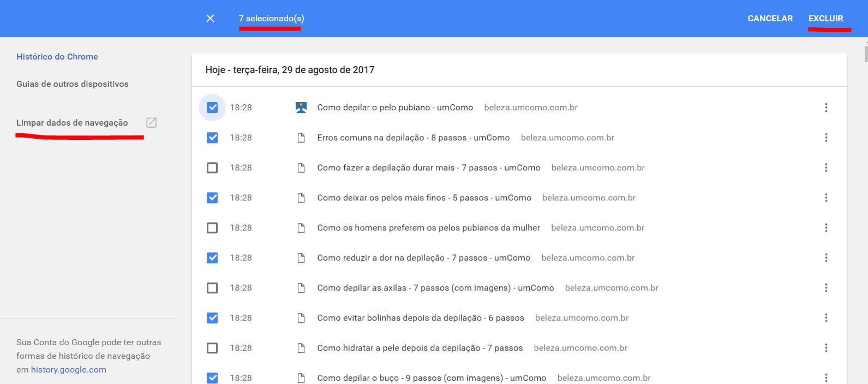
Task: Click the umComo favicon for pelo pubiano entry
Action: tap(301, 108)
